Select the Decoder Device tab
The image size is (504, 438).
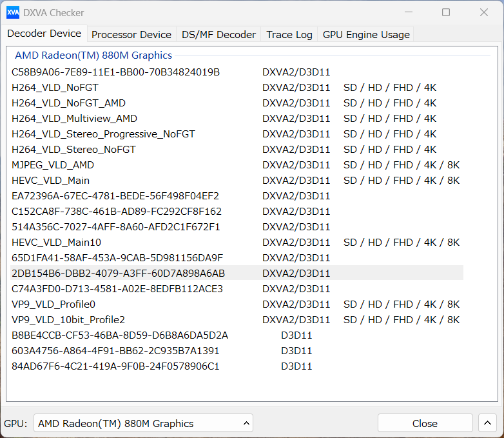[x=44, y=34]
